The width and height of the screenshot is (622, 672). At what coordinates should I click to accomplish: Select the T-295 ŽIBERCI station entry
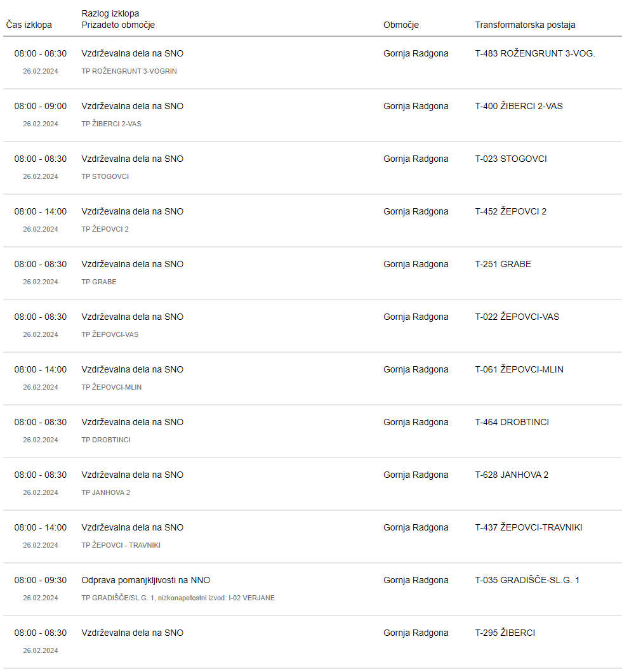click(x=505, y=633)
